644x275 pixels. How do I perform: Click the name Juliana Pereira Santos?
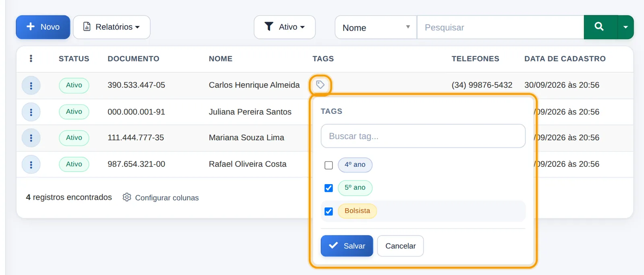[x=250, y=112]
